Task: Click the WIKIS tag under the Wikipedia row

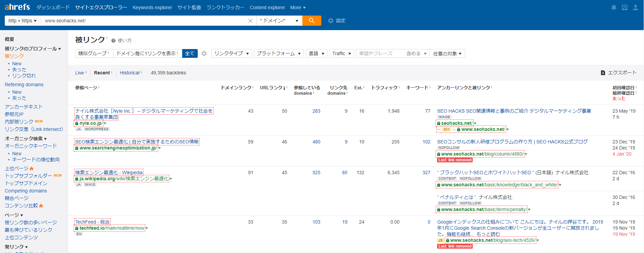Action: click(90, 185)
